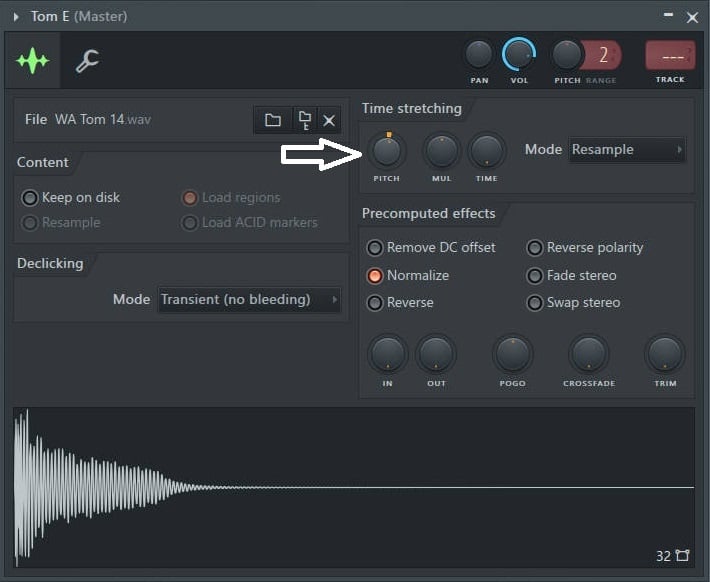Image resolution: width=710 pixels, height=582 pixels.
Task: Open the sample settings waveform tab
Action: 32,60
